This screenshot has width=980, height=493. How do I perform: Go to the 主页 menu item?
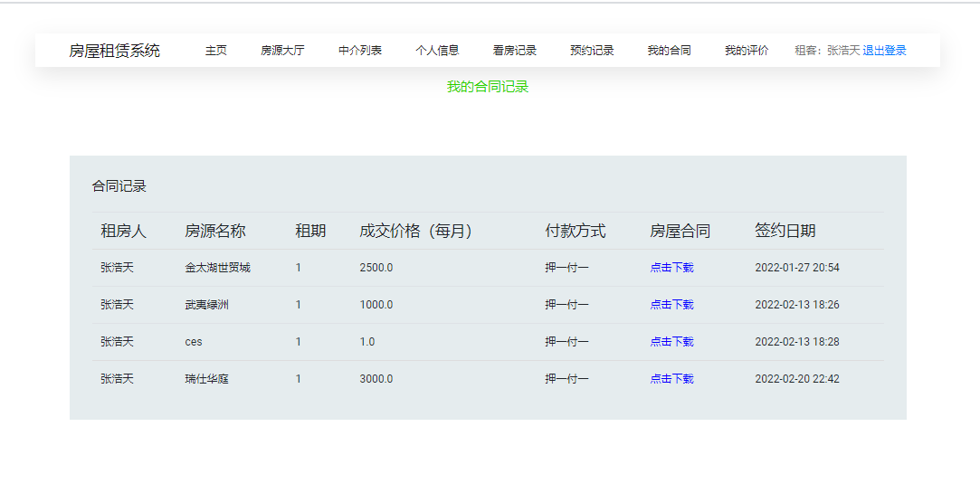[x=216, y=51]
